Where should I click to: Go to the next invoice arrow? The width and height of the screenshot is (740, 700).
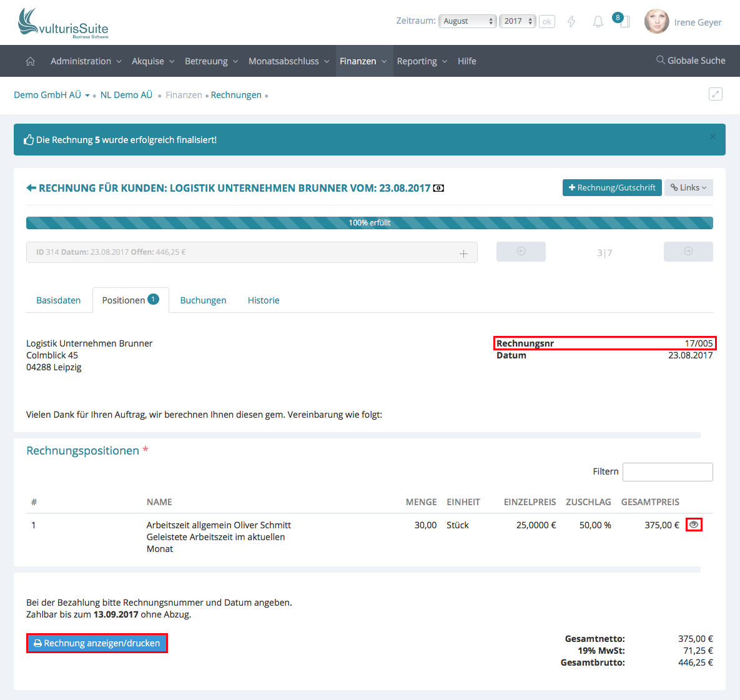pyautogui.click(x=688, y=252)
